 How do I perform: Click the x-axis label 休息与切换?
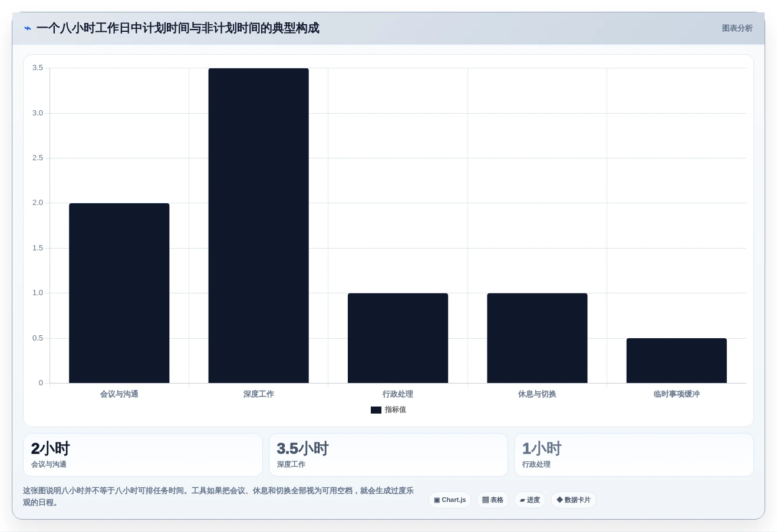click(x=537, y=394)
